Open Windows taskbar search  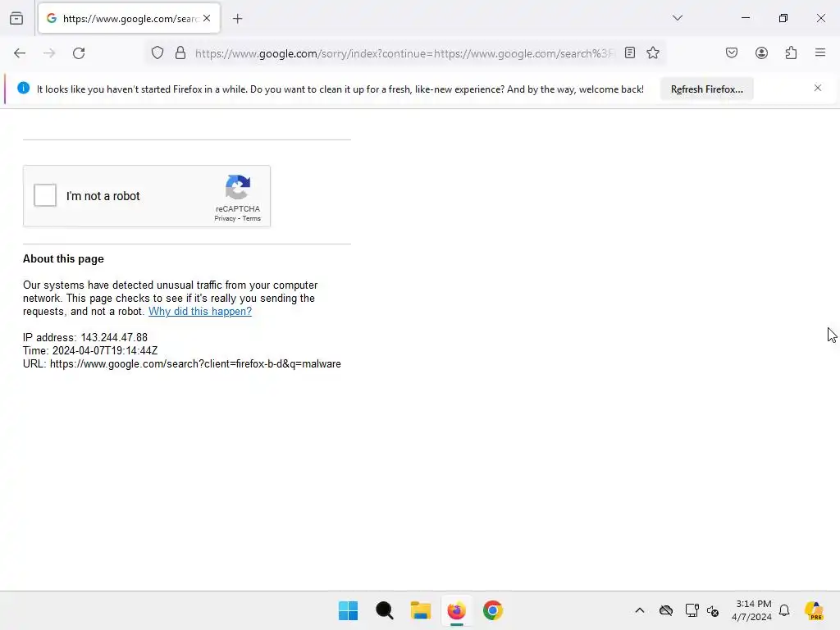click(x=384, y=610)
